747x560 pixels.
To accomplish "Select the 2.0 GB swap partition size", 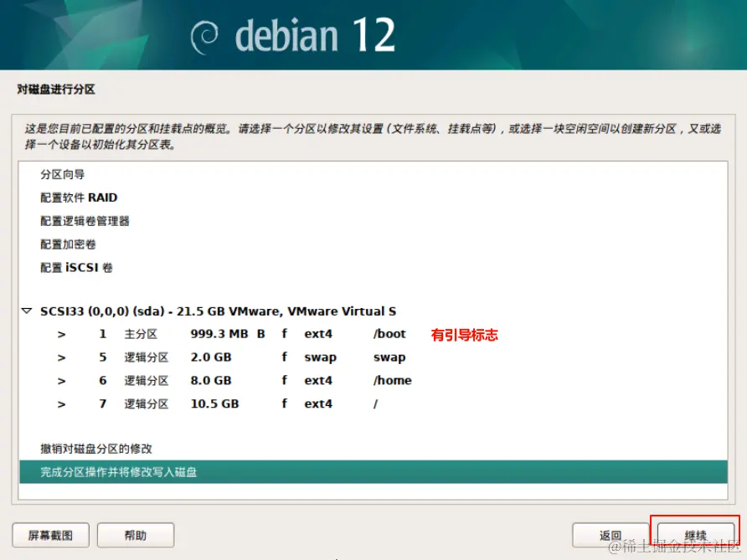I will click(211, 357).
